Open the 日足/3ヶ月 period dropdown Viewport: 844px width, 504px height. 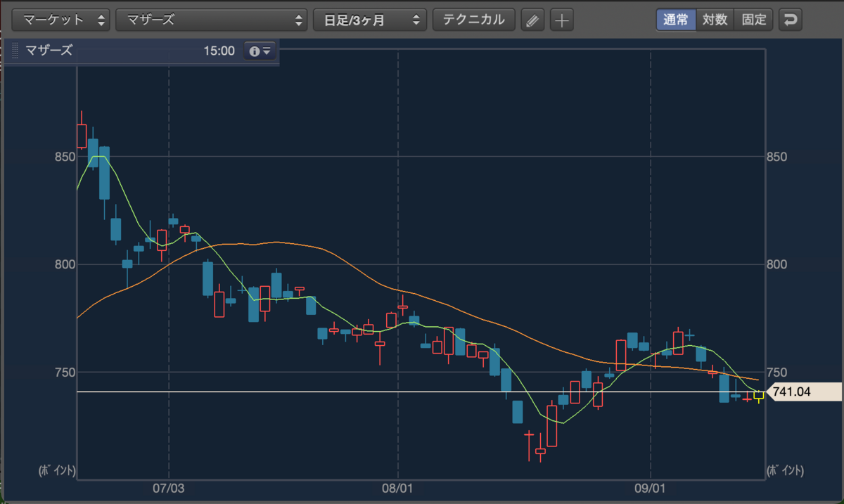(370, 20)
